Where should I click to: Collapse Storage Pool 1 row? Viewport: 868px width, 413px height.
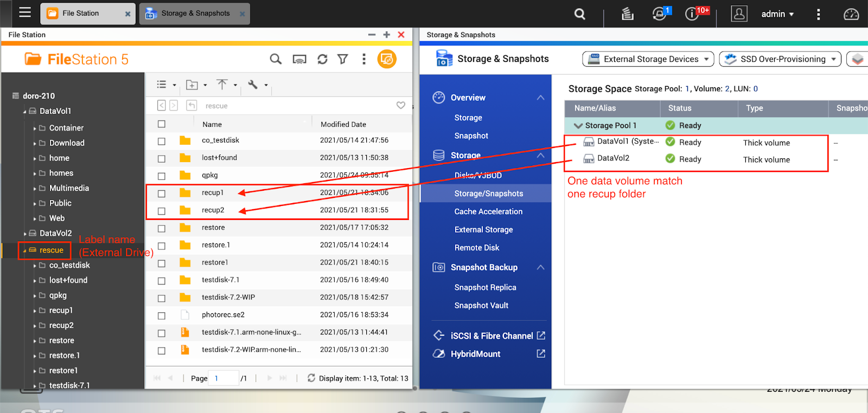(x=578, y=125)
